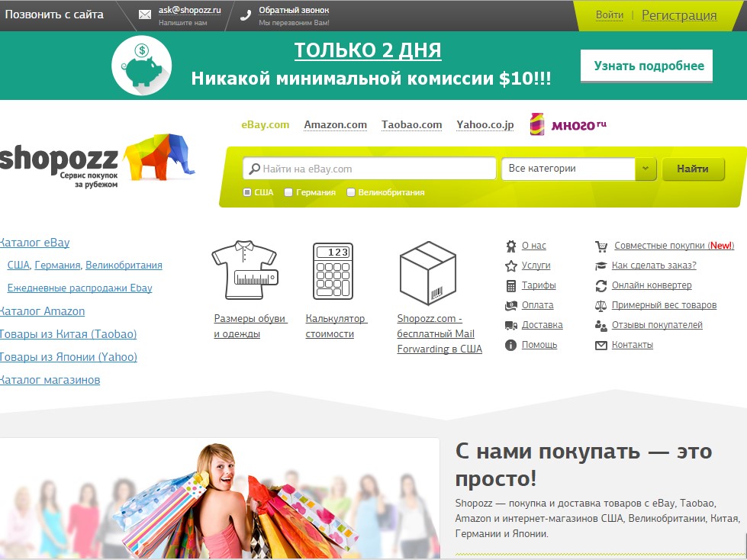The height and width of the screenshot is (560, 747).
Task: Click the cardboard box mail forwarding icon
Action: [x=428, y=273]
